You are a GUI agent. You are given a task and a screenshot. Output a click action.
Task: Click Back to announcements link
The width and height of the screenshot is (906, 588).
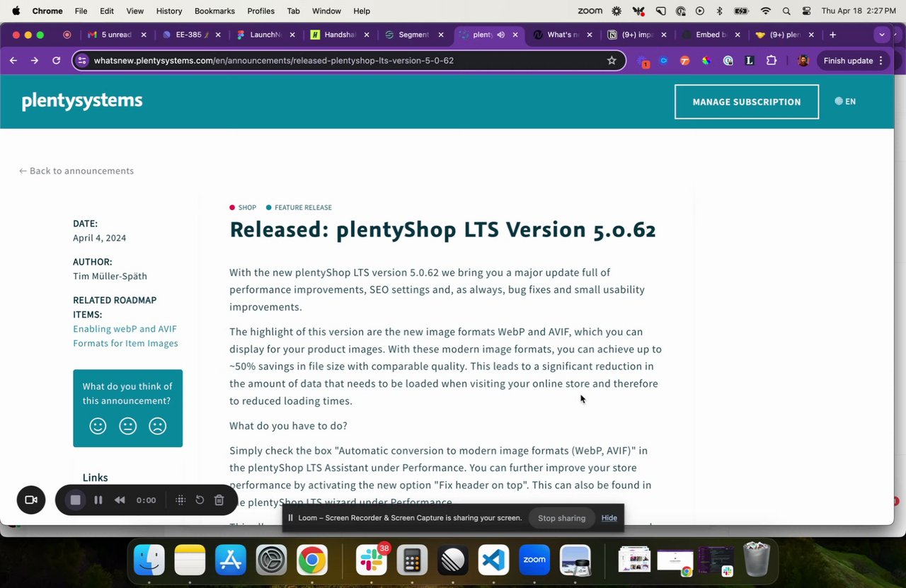coord(76,171)
